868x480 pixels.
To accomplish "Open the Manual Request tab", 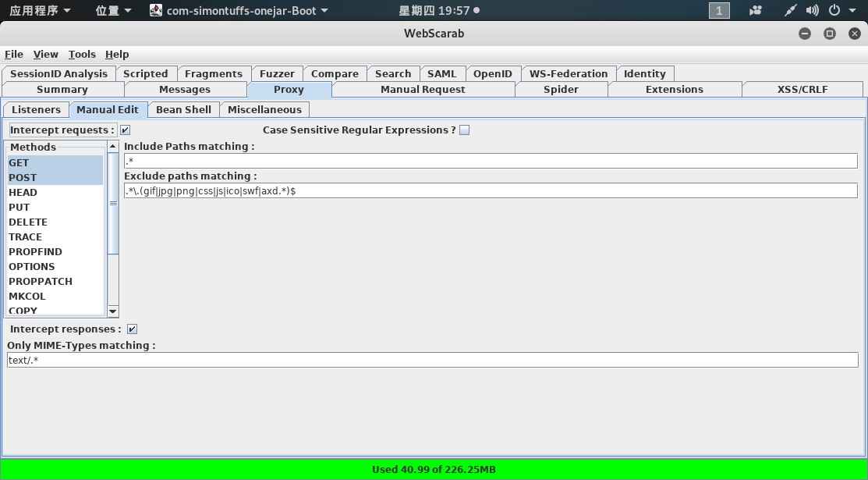I will (x=423, y=89).
